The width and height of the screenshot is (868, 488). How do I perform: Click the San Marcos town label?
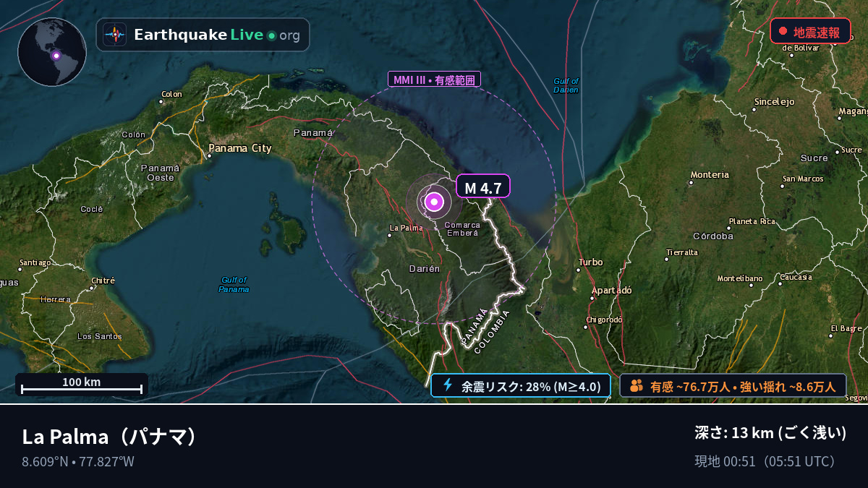pos(803,179)
